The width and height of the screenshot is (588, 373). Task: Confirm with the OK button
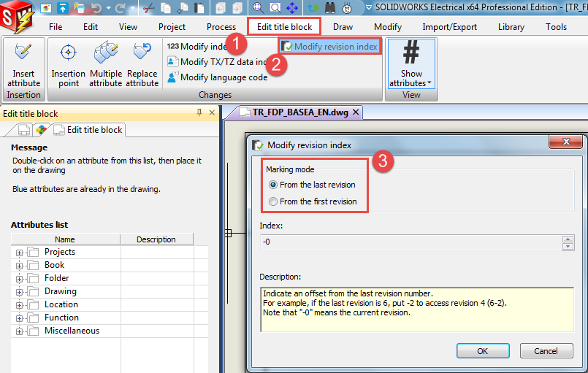click(x=483, y=351)
